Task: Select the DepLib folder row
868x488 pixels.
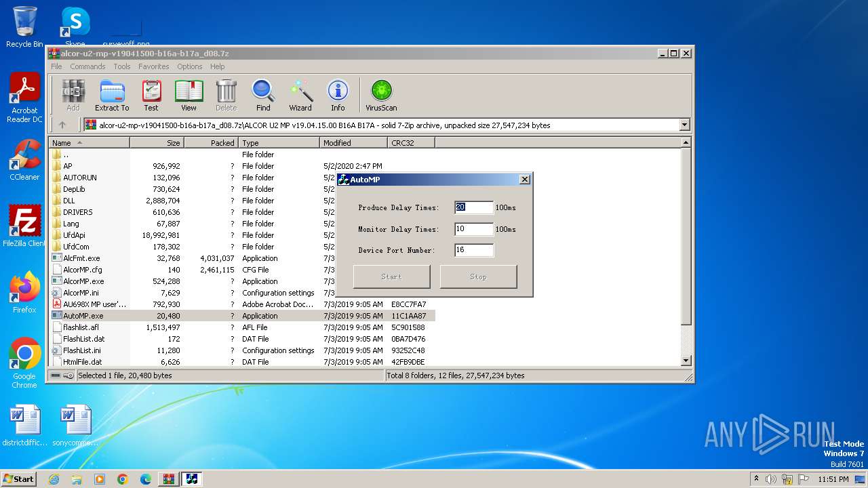Action: (243, 189)
